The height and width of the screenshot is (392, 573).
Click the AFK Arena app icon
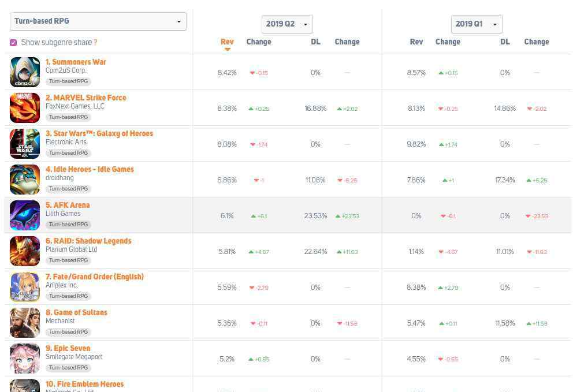(x=25, y=215)
